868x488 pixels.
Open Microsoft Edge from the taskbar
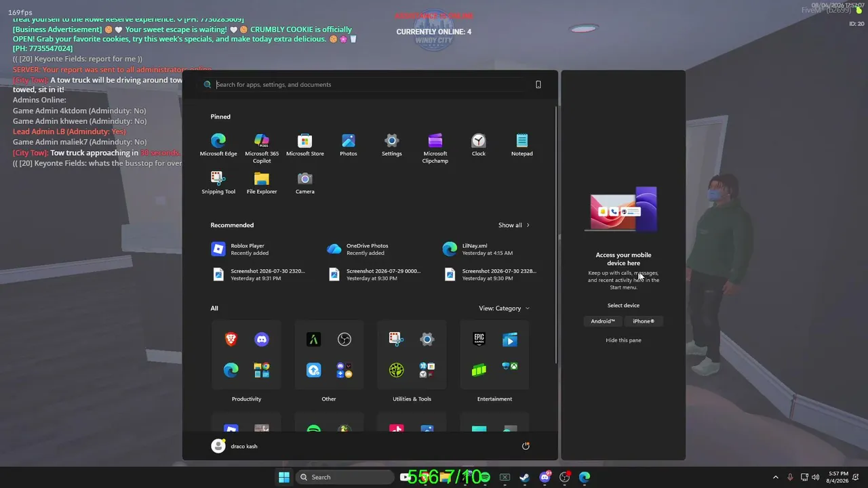pyautogui.click(x=585, y=477)
